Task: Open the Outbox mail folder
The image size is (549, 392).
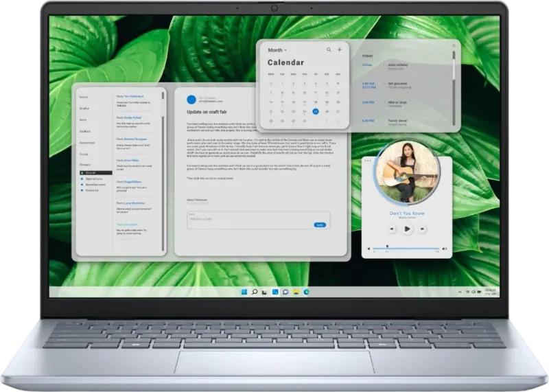Action: [x=84, y=131]
